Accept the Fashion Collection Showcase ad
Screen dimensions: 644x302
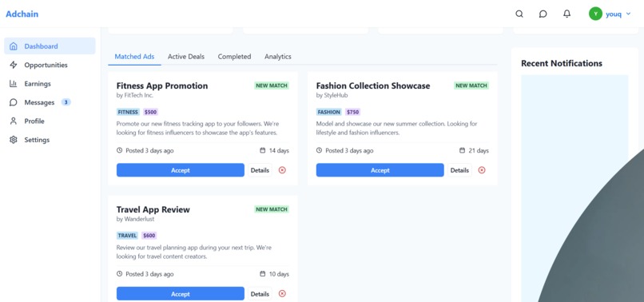(380, 170)
